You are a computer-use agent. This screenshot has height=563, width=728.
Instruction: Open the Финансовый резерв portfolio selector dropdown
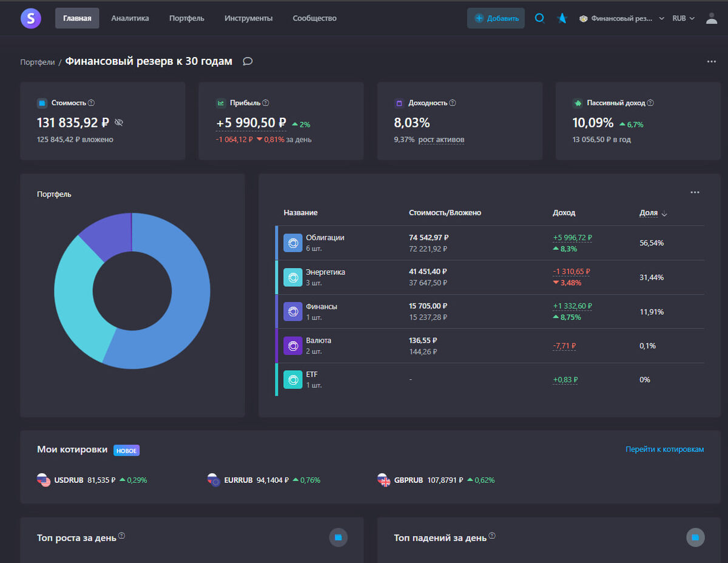[619, 18]
